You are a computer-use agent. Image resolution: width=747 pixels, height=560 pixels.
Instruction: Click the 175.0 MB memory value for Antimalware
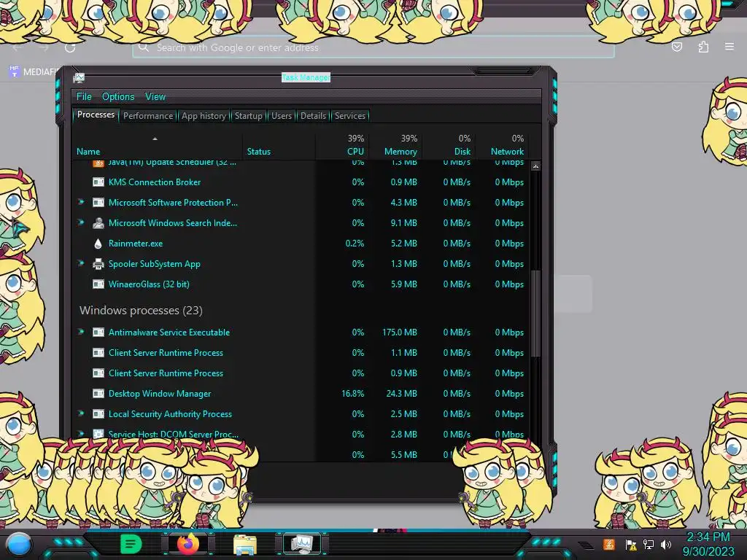coord(399,332)
